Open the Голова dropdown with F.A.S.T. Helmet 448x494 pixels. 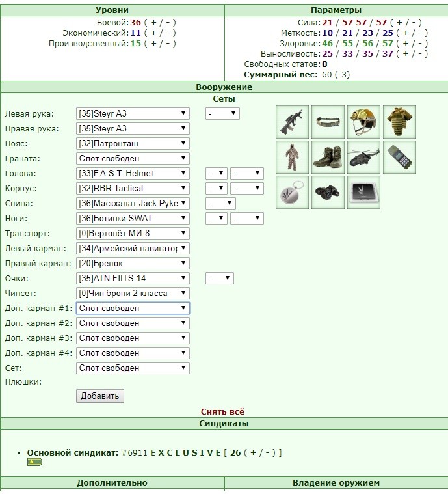[133, 173]
